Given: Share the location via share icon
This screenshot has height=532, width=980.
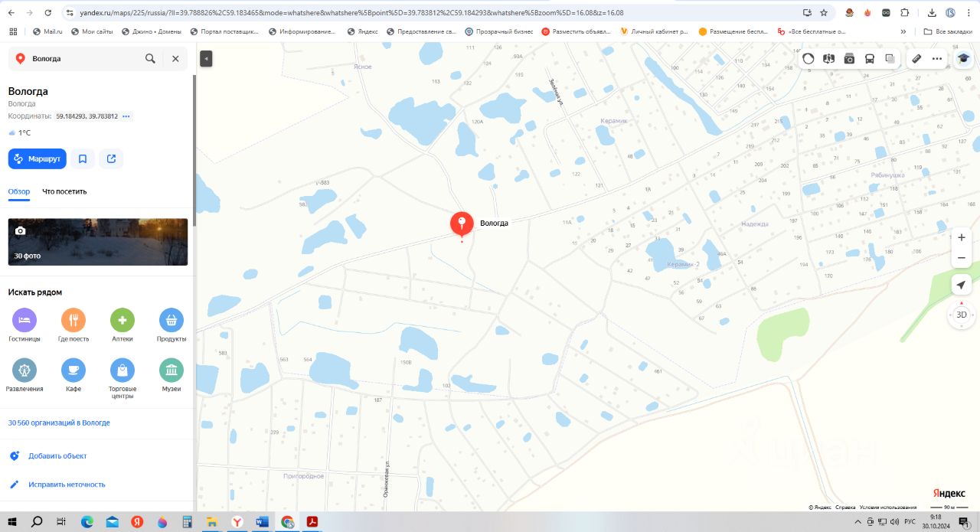Looking at the screenshot, I should click(111, 158).
